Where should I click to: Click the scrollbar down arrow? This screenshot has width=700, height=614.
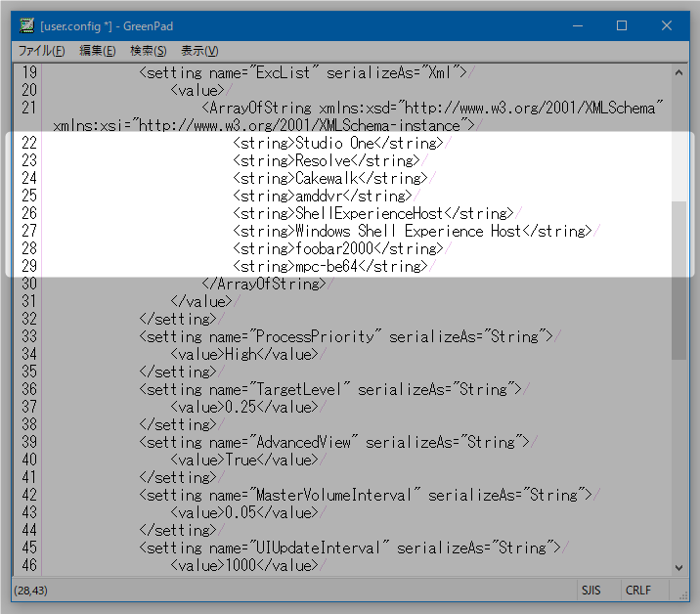coord(678,568)
